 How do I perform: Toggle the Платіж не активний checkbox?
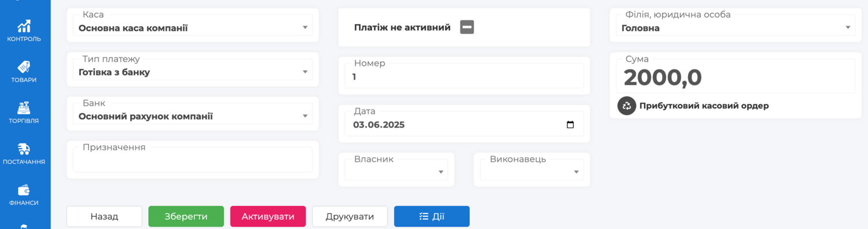tap(467, 27)
